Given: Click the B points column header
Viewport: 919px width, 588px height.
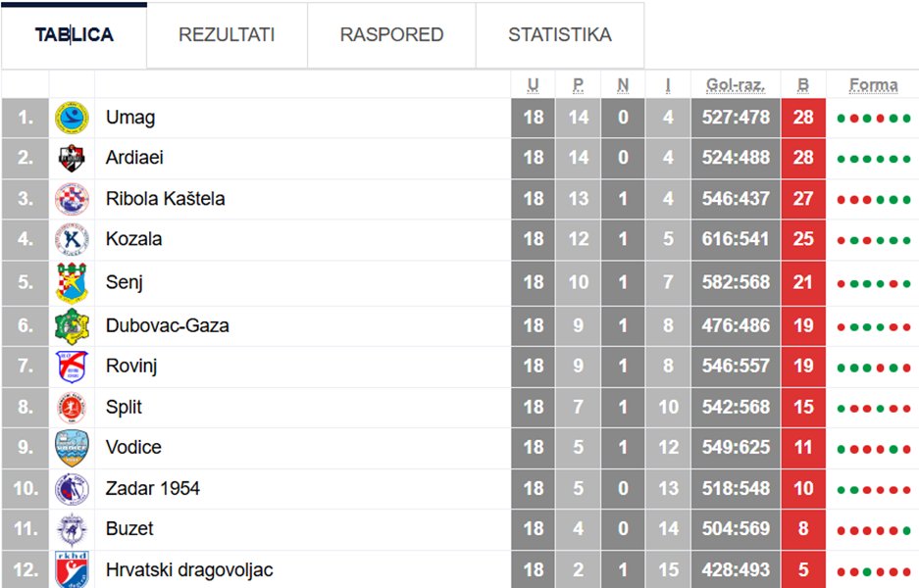Looking at the screenshot, I should 803,85.
